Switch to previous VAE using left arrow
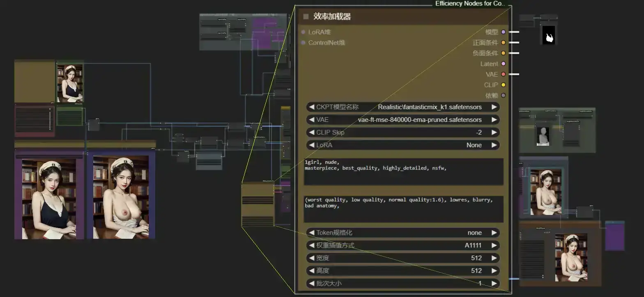 (312, 120)
